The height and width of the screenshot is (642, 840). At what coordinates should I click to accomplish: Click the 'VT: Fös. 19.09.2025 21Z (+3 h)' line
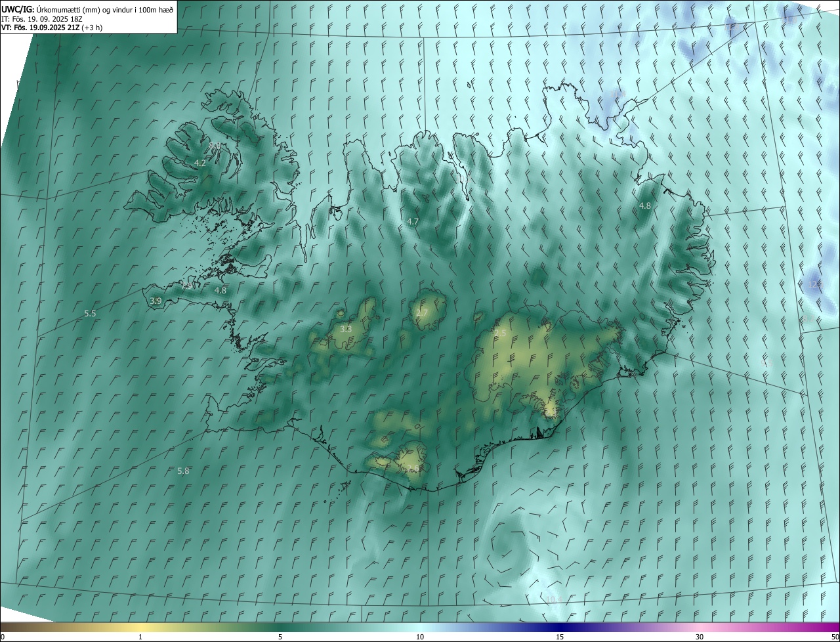52,28
